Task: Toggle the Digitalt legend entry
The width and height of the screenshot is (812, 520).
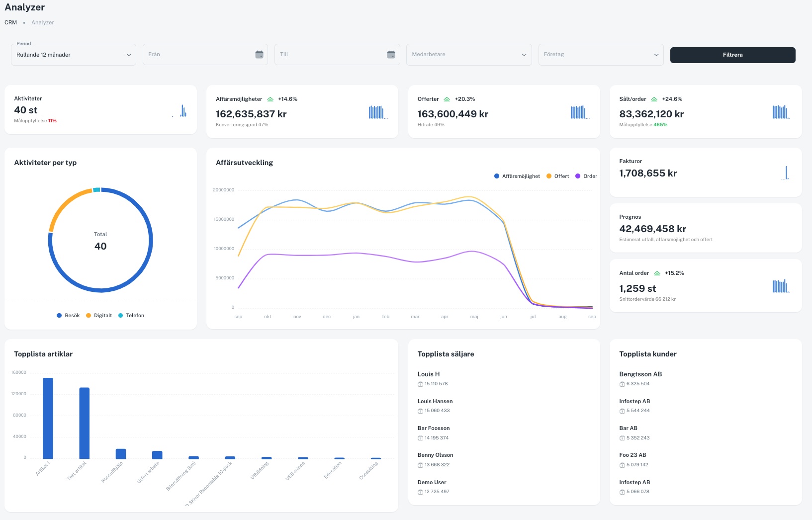Action: (99, 316)
